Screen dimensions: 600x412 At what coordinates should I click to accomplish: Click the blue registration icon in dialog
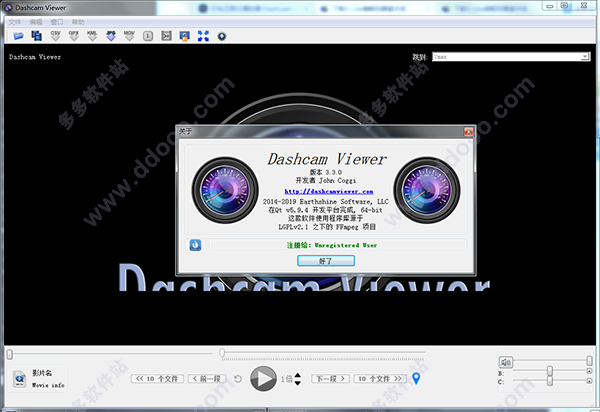click(195, 245)
